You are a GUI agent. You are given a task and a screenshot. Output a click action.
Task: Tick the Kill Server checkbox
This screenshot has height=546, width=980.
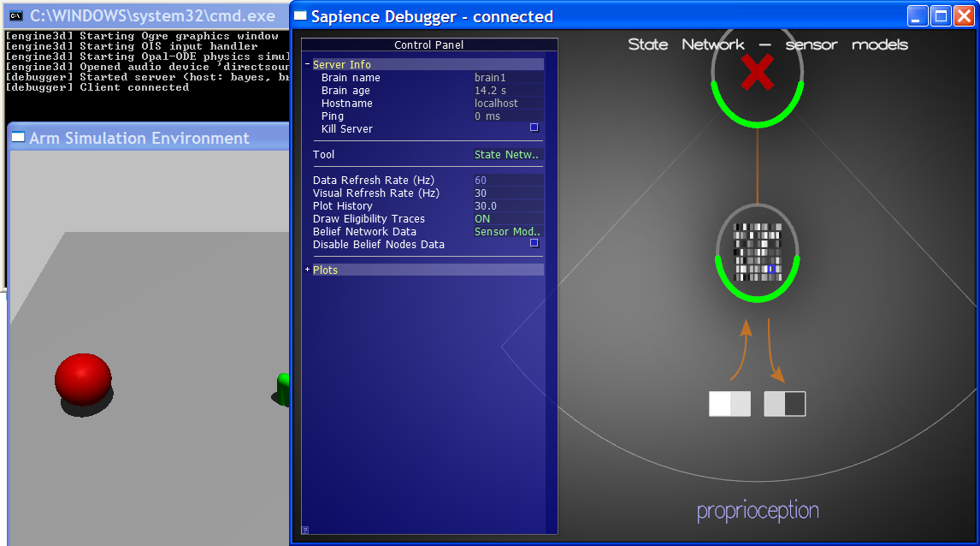click(534, 128)
